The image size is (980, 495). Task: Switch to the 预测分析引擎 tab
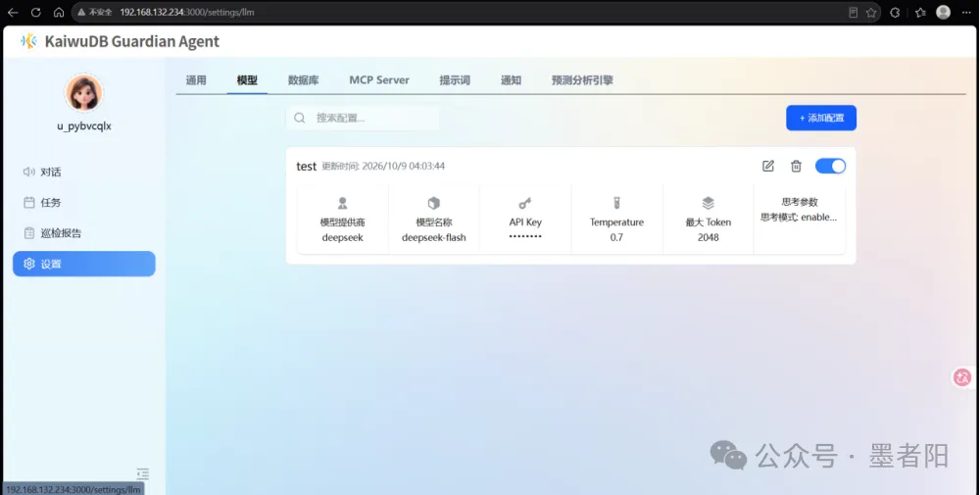click(582, 80)
